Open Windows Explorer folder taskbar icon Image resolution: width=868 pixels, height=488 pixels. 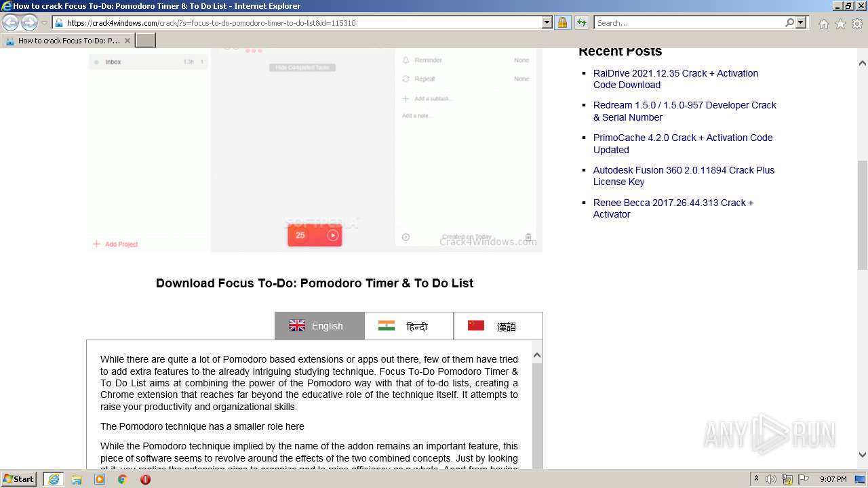(x=77, y=479)
